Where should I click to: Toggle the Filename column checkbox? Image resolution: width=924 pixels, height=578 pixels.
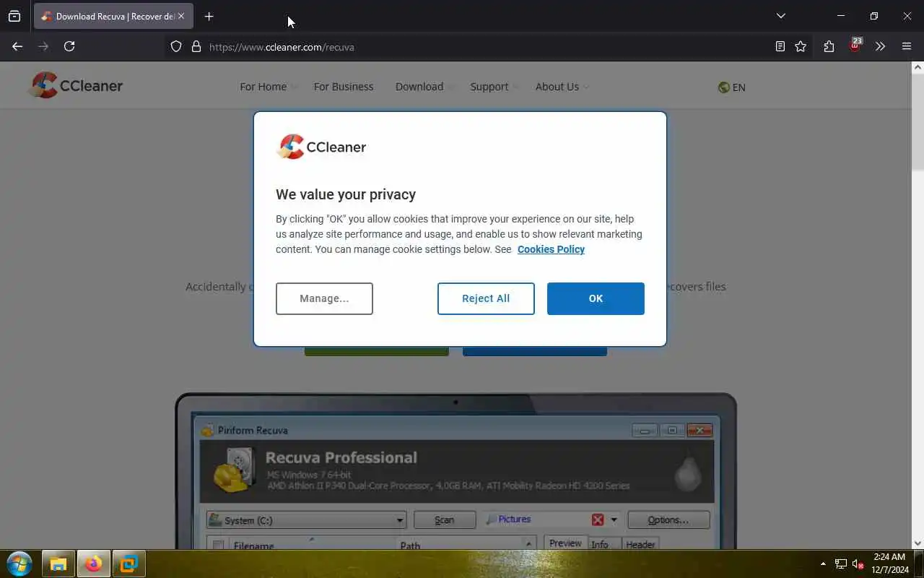(x=218, y=545)
